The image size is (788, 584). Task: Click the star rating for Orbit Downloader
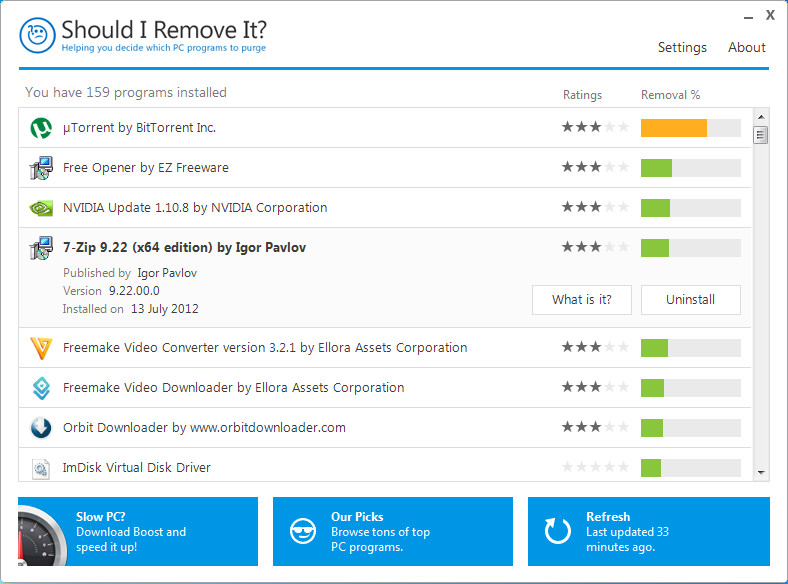click(595, 427)
